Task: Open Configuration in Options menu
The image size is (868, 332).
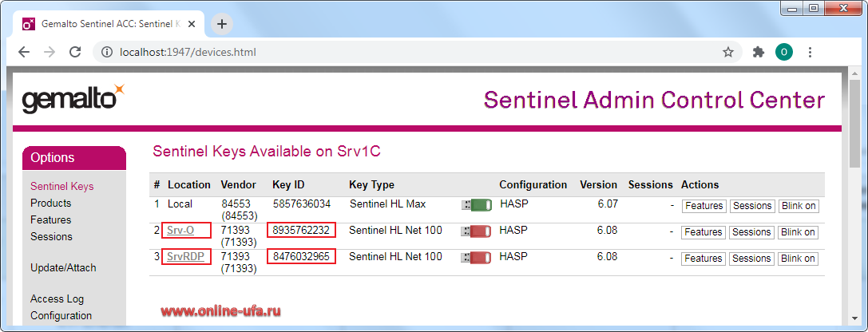Action: click(61, 316)
